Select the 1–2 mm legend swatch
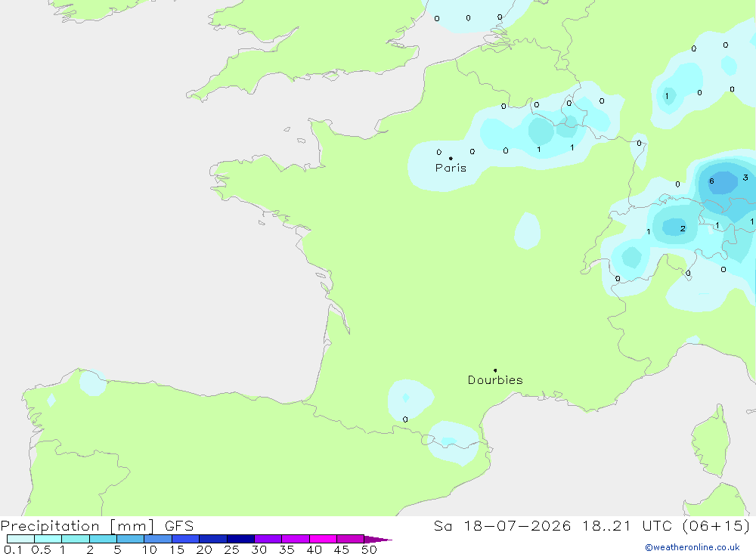Image resolution: width=756 pixels, height=554 pixels. tap(76, 539)
